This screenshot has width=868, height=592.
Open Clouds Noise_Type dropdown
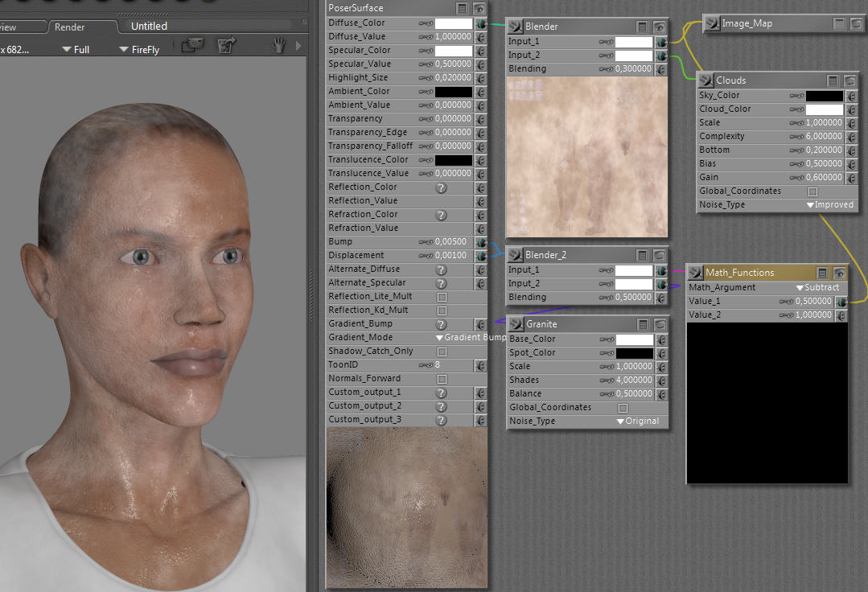click(829, 205)
